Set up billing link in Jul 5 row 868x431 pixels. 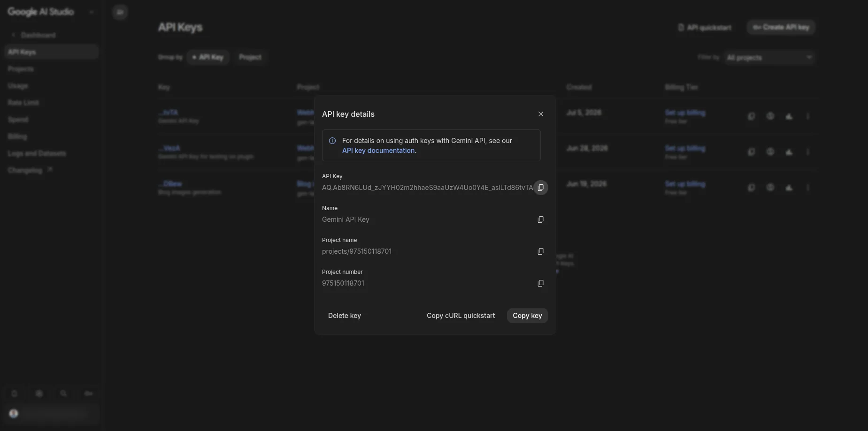(685, 113)
